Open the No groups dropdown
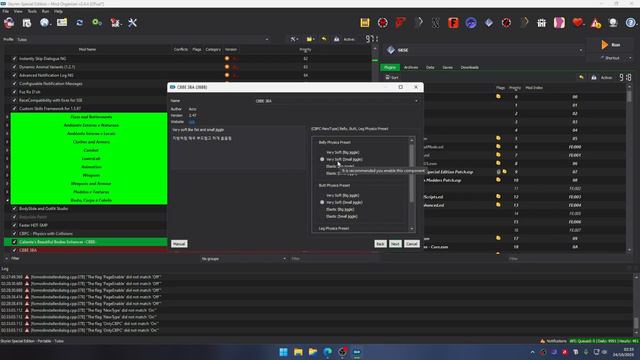The image size is (640, 360). (243, 258)
